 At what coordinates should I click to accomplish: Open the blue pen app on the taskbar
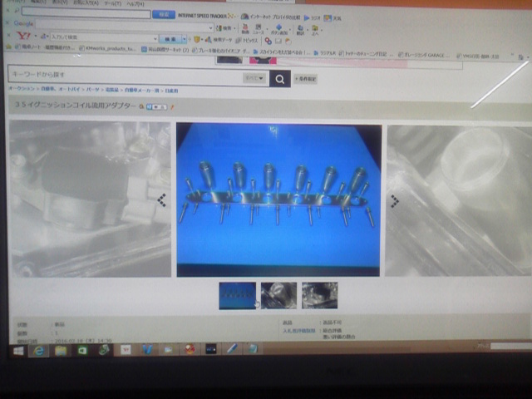tap(232, 348)
